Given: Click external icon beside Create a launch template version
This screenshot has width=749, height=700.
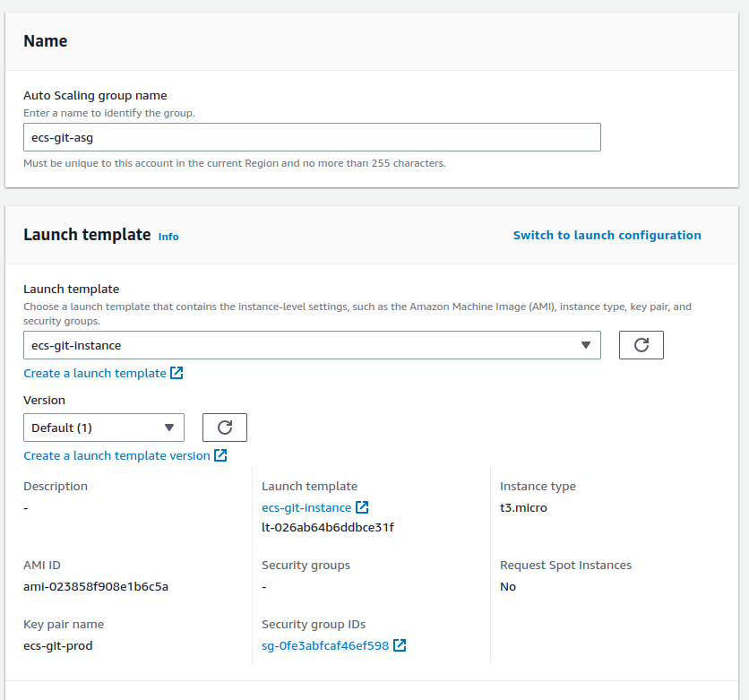Looking at the screenshot, I should point(220,455).
